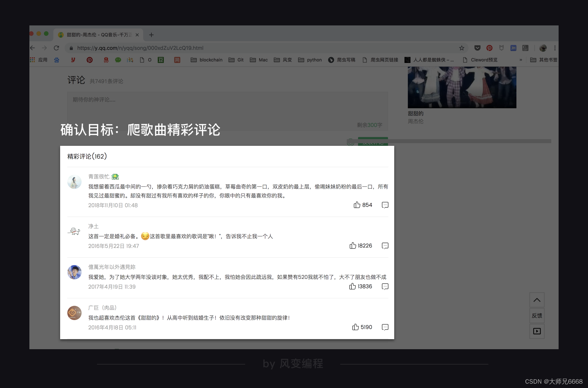Open the 反馈 feedback button

537,315
